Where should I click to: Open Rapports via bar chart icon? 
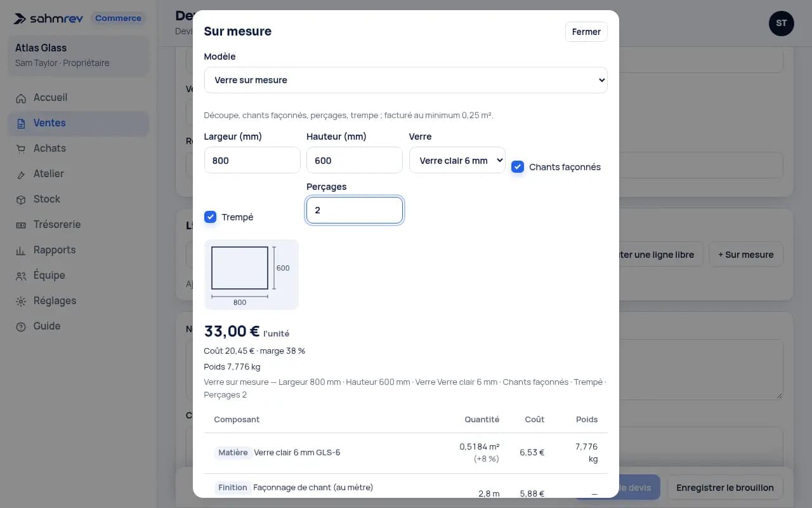pos(21,250)
